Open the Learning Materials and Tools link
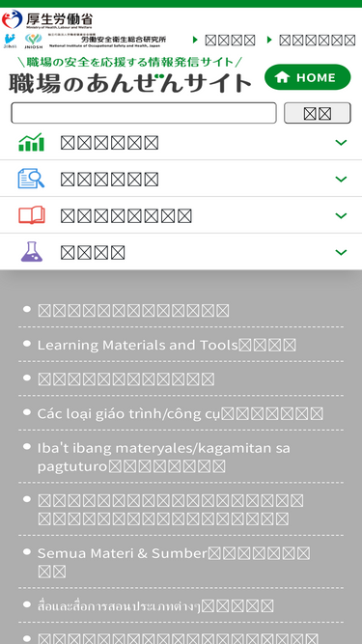This screenshot has width=362, height=644. coord(167,345)
